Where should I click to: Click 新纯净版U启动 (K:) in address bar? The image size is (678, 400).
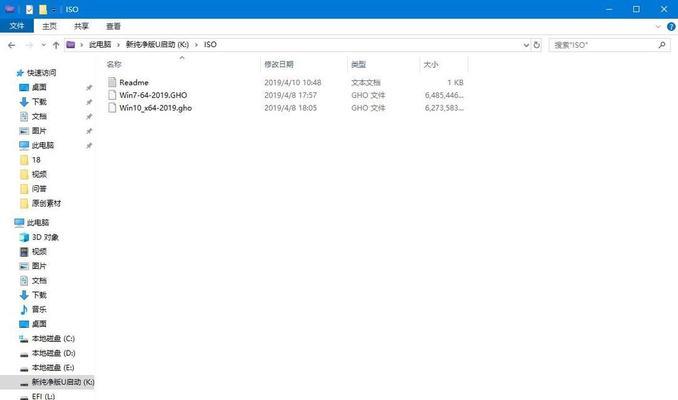pyautogui.click(x=157, y=45)
